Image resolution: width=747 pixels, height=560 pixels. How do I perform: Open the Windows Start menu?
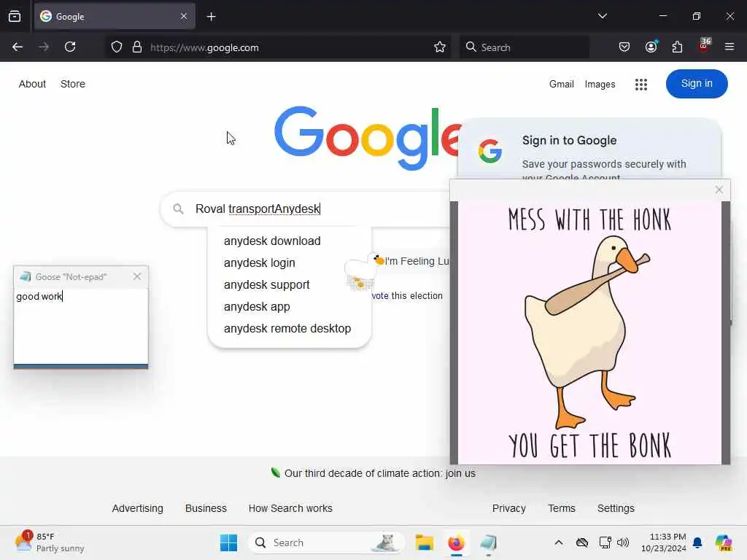coord(228,542)
